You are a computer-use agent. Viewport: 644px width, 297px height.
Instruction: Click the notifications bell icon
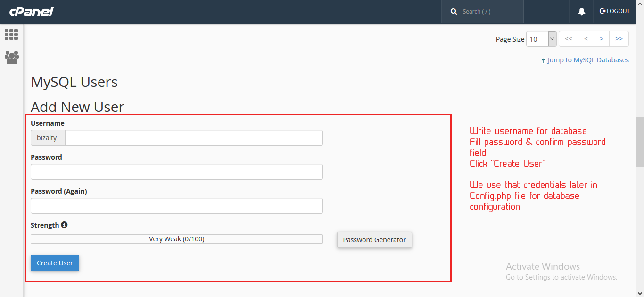[x=582, y=11]
